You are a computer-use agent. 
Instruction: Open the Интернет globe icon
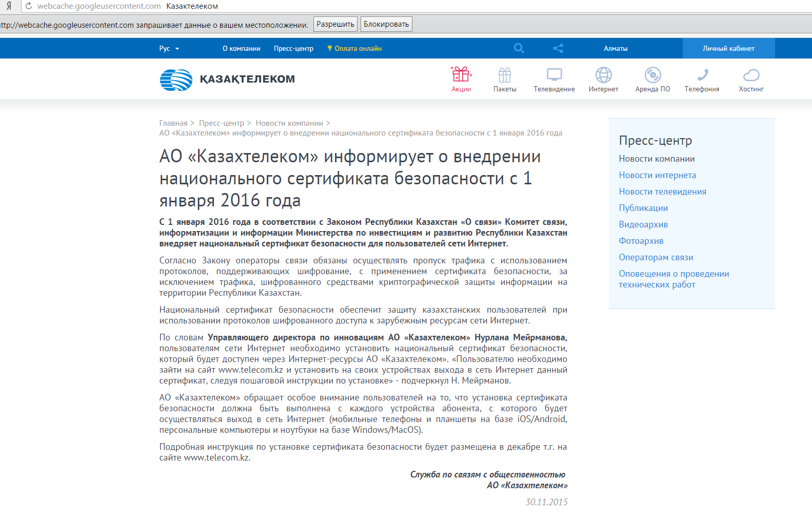[x=604, y=75]
